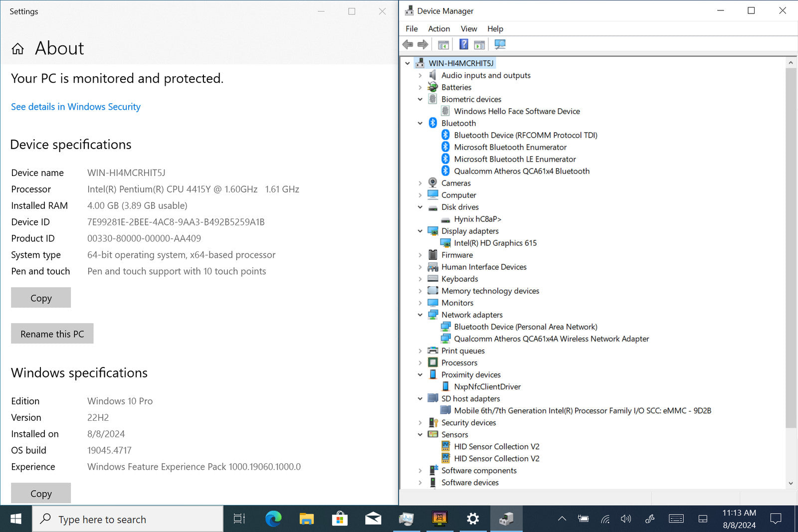Click the volume icon in system tray
The height and width of the screenshot is (532, 798).
click(x=625, y=519)
